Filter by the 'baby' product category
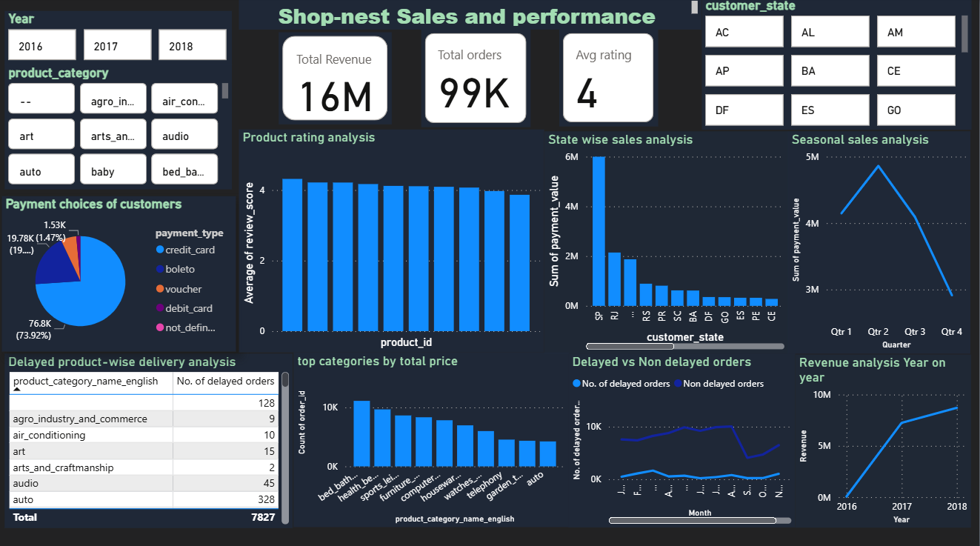The height and width of the screenshot is (546, 980). 113,171
